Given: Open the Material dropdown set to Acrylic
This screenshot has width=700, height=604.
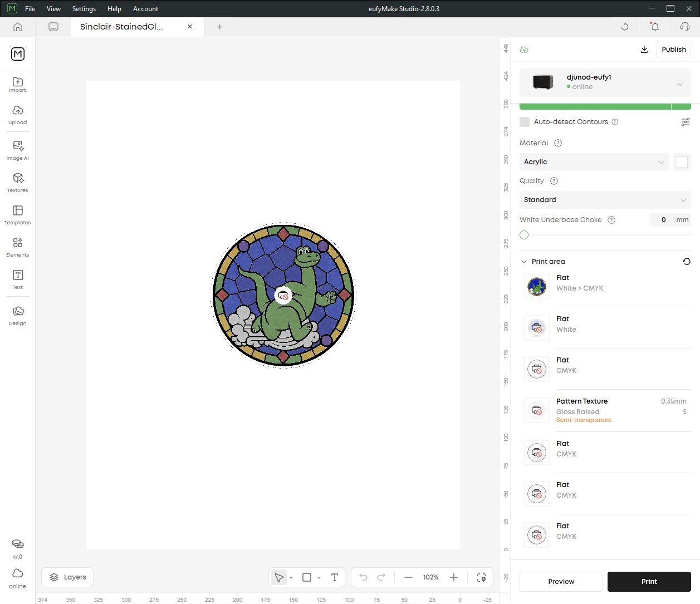Looking at the screenshot, I should coord(594,162).
